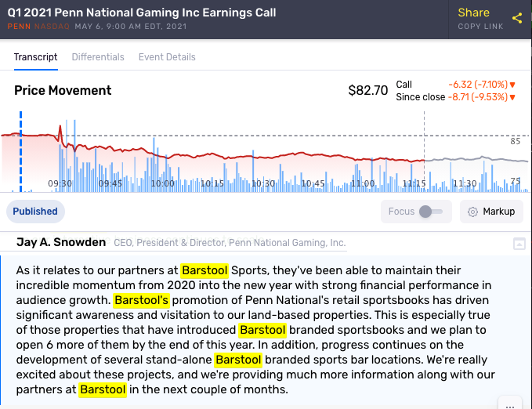The height and width of the screenshot is (409, 532).
Task: Collapse the Jay A. Snowden speaker section
Action: pyautogui.click(x=519, y=244)
